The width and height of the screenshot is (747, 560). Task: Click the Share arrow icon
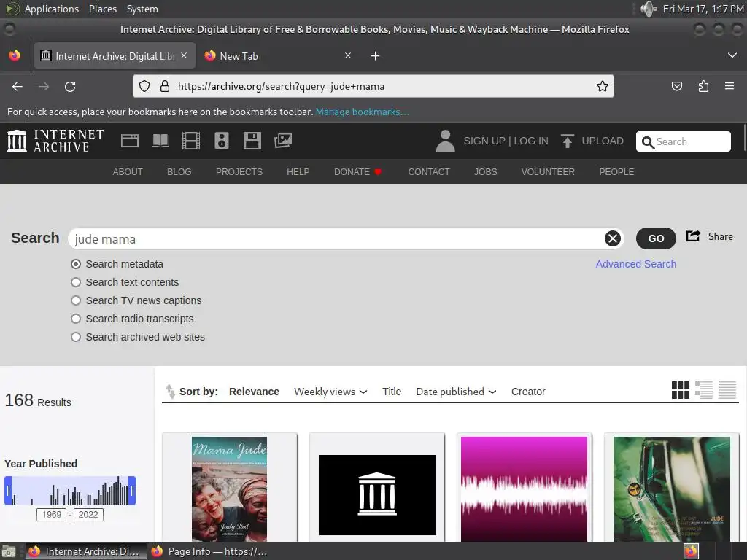(693, 236)
